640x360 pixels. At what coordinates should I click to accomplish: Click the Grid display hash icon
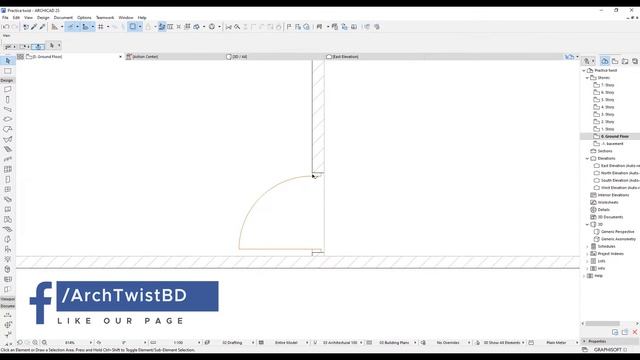click(x=100, y=27)
